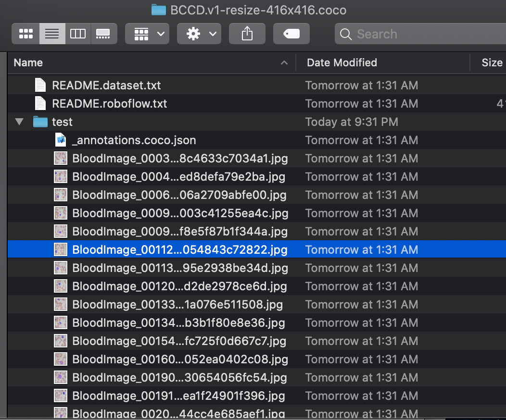Open the action gear dropdown

click(x=199, y=34)
